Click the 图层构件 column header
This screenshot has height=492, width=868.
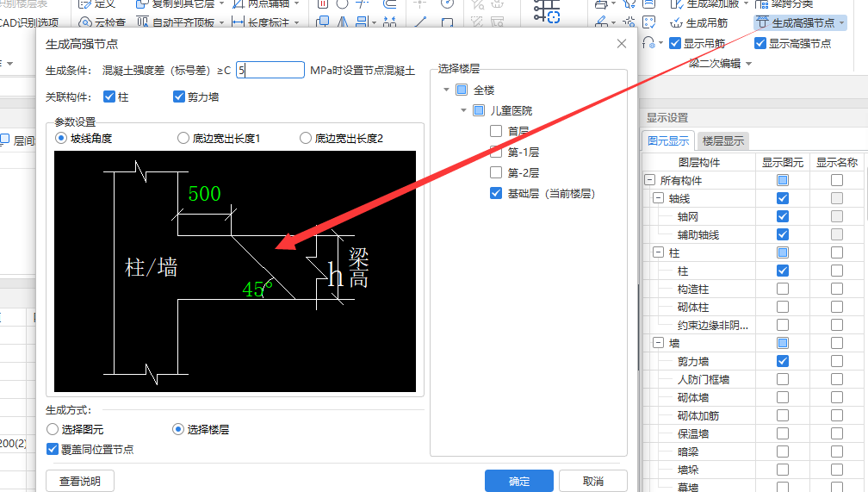click(699, 162)
